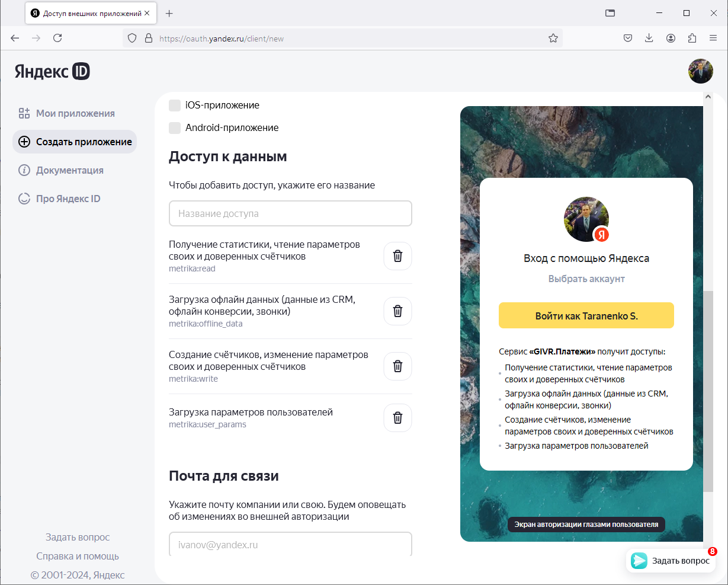
Task: Delete the metrika:read access permission
Action: coord(397,256)
